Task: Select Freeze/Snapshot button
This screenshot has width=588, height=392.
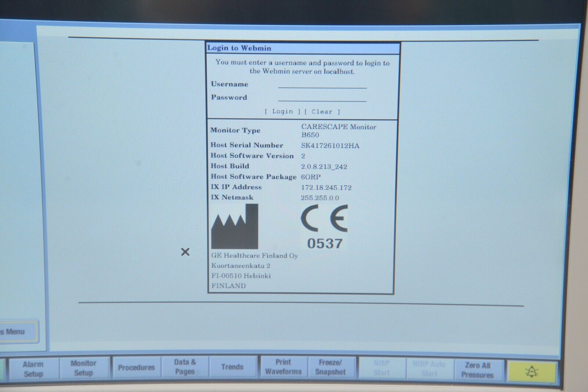Action: 330,367
